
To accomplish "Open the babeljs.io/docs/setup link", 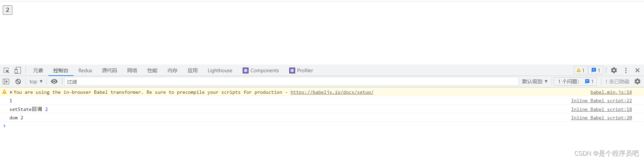I will pos(332,92).
